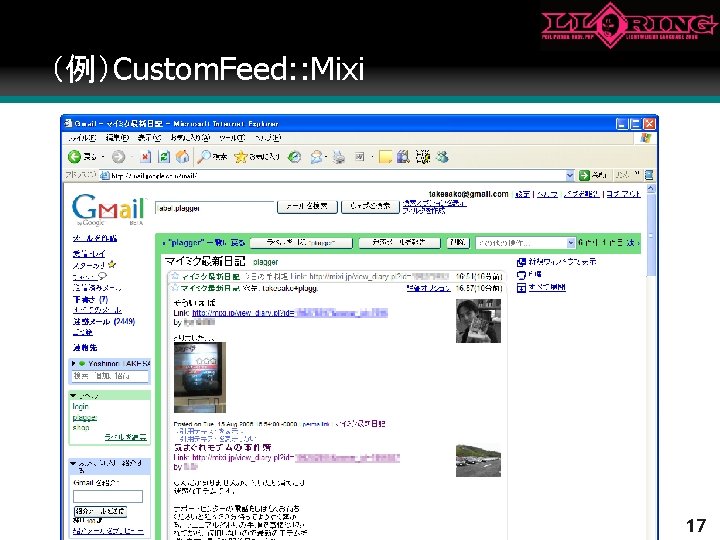This screenshot has width=720, height=540.
Task: Open the 編集(E) menu
Action: point(117,138)
